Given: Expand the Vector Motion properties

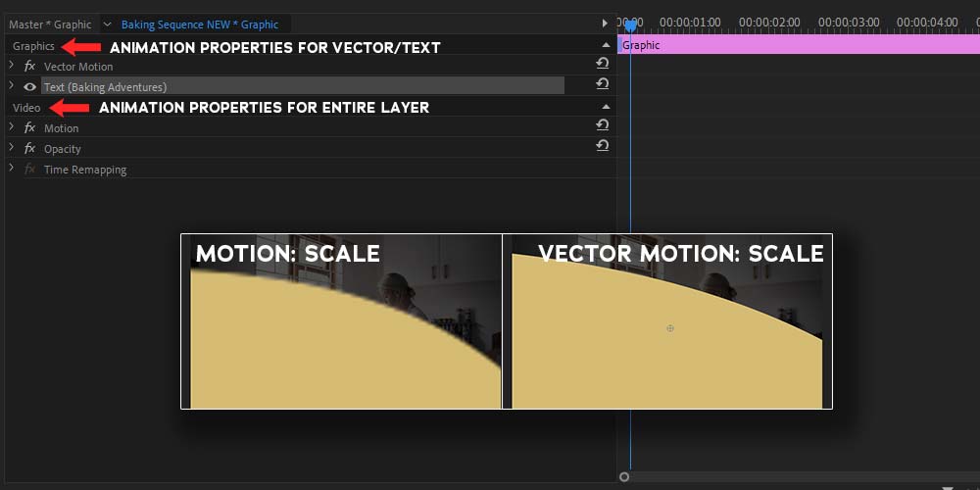Looking at the screenshot, I should tap(11, 66).
